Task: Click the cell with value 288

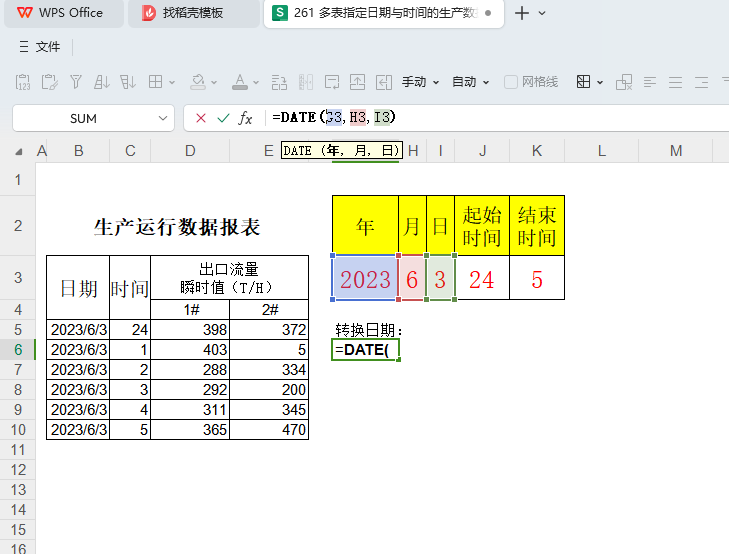Action: (190, 369)
